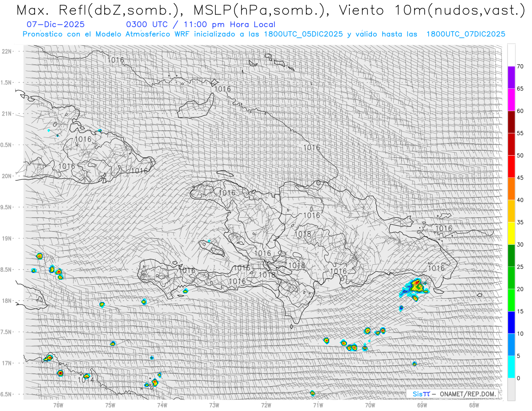Click the map title starting "Max. Refl(dbZ,somb.)"
Image resolution: width=532 pixels, height=411 pixels.
[x=270, y=10]
